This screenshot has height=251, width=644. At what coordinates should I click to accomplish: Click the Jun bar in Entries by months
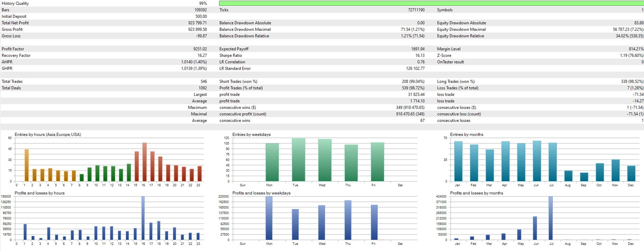[537, 161]
